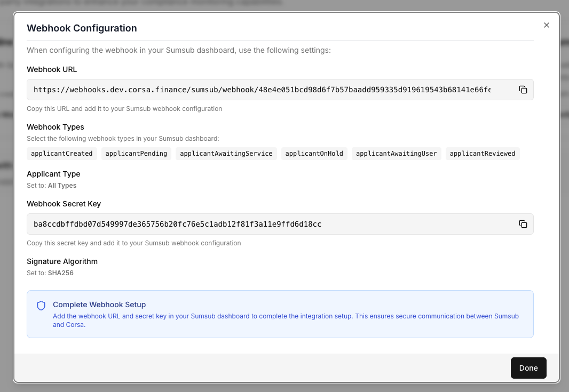The image size is (569, 392).
Task: Click the SHA256 signature algorithm value
Action: [61, 273]
